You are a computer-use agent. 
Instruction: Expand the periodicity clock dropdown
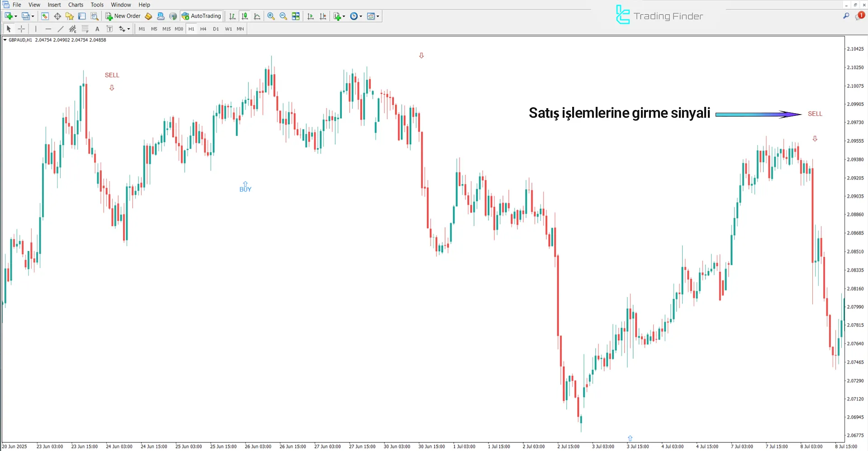tap(356, 16)
